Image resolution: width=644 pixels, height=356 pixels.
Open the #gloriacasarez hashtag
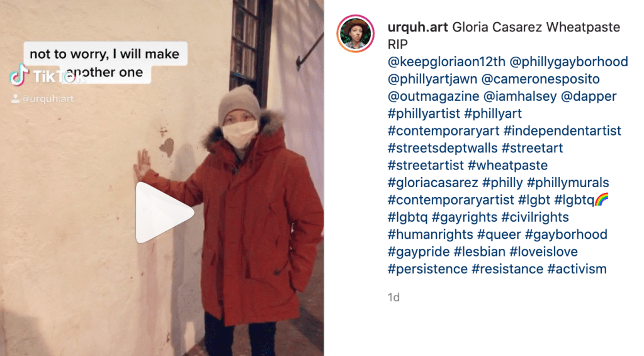pos(433,183)
